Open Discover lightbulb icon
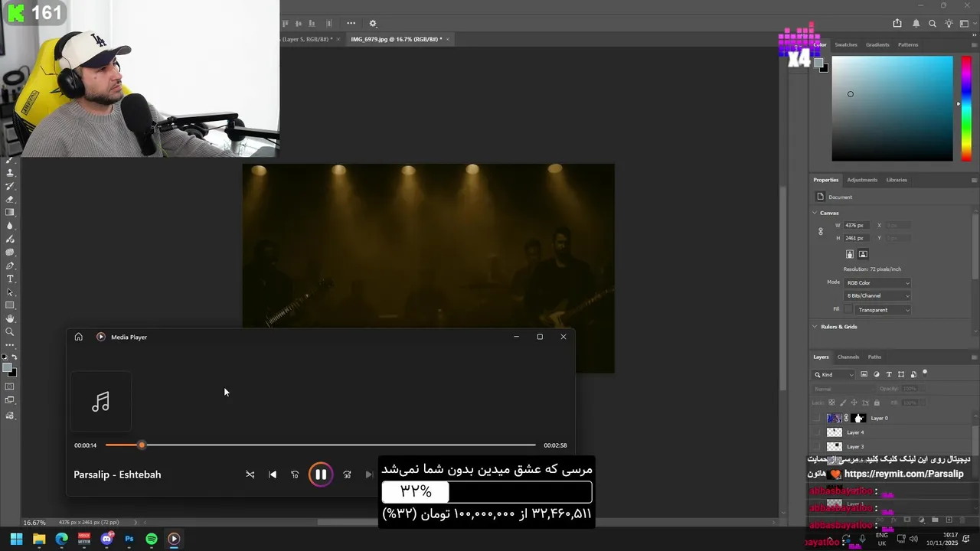 click(949, 24)
